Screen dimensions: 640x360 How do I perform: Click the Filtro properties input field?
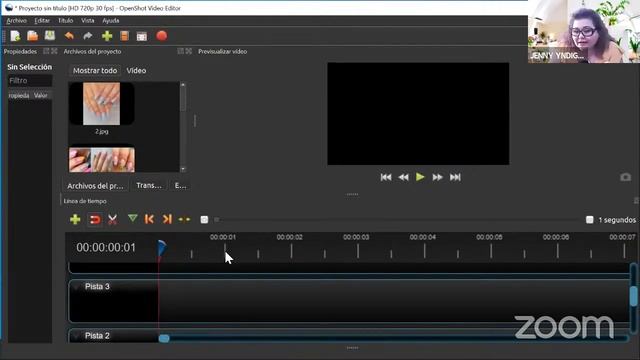pos(30,81)
